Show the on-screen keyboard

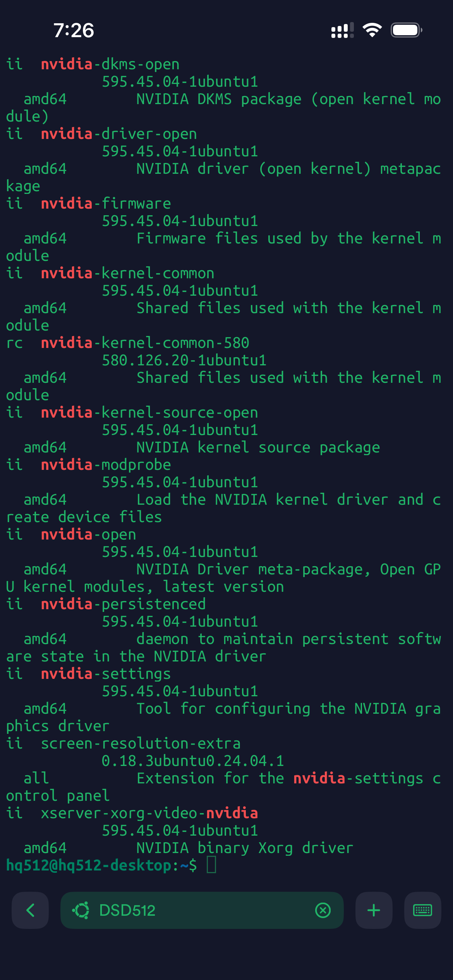click(422, 910)
